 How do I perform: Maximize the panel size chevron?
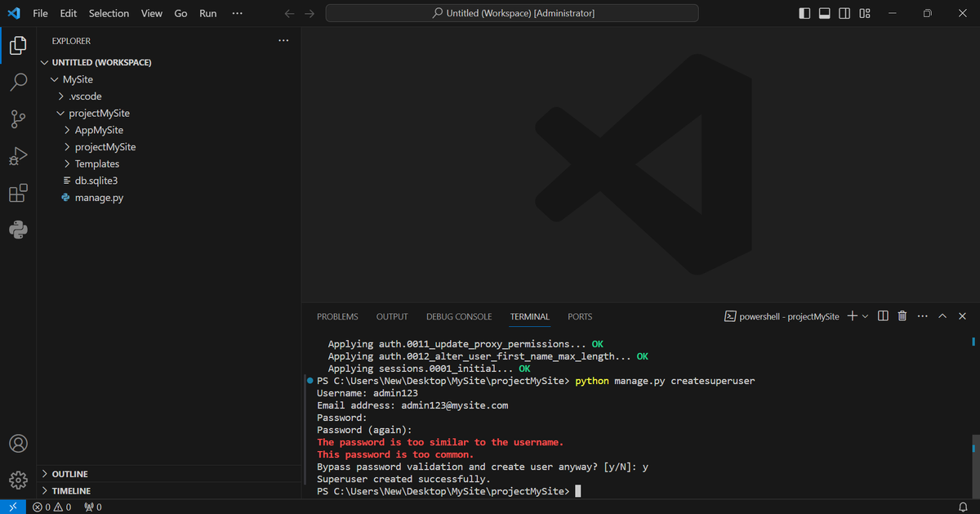[x=942, y=316]
